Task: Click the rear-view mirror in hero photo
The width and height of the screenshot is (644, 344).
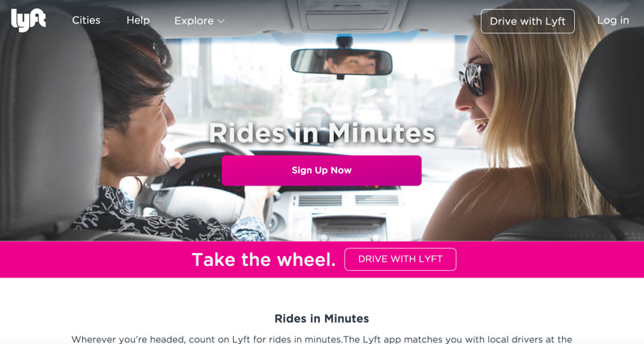Action: [x=341, y=62]
